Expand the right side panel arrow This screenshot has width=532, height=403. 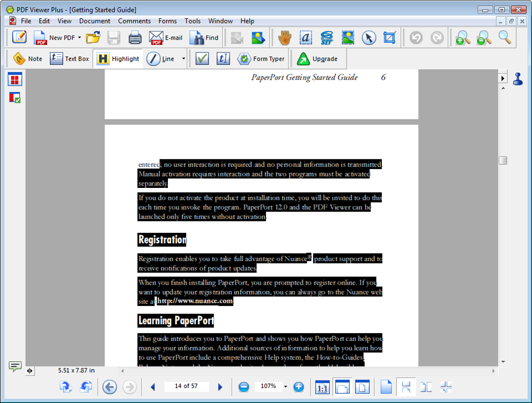pyautogui.click(x=502, y=78)
